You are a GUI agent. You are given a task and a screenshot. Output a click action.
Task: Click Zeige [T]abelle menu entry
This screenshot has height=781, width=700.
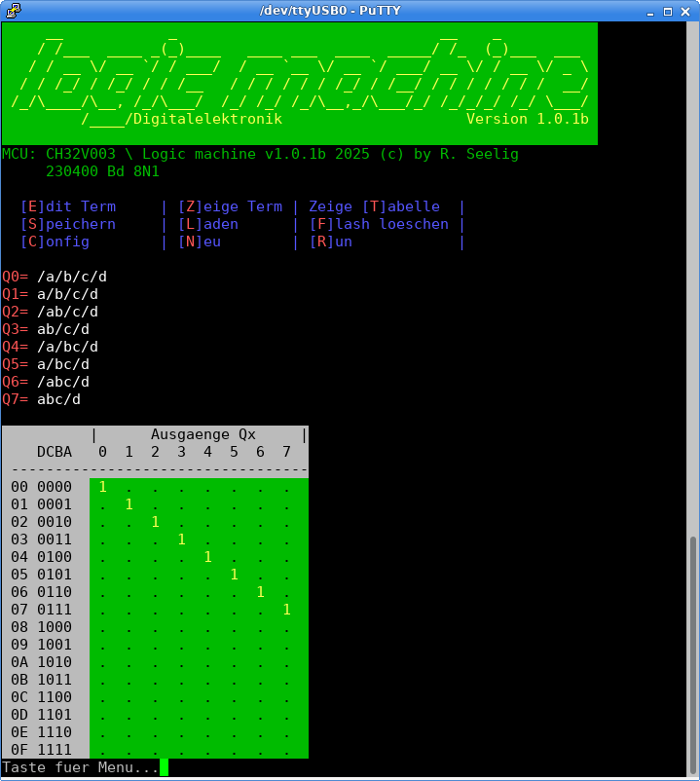374,206
